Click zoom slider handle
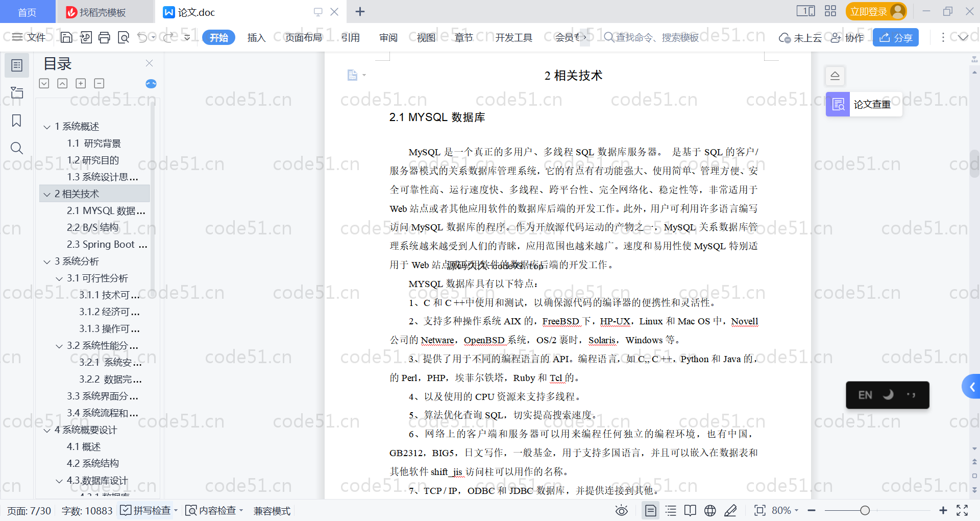This screenshot has height=521, width=980. click(x=865, y=510)
